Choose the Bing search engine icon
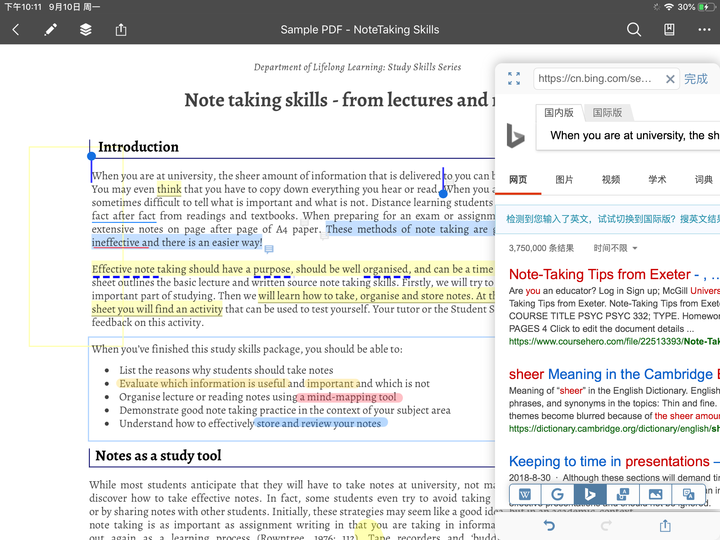The image size is (720, 540). pyautogui.click(x=590, y=495)
